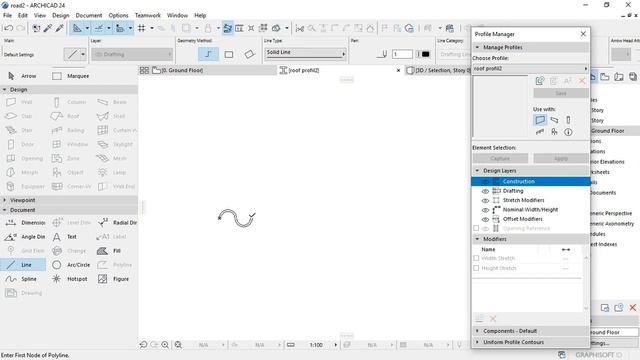Collapse the Modifiers section
This screenshot has height=360, width=640.
point(477,239)
